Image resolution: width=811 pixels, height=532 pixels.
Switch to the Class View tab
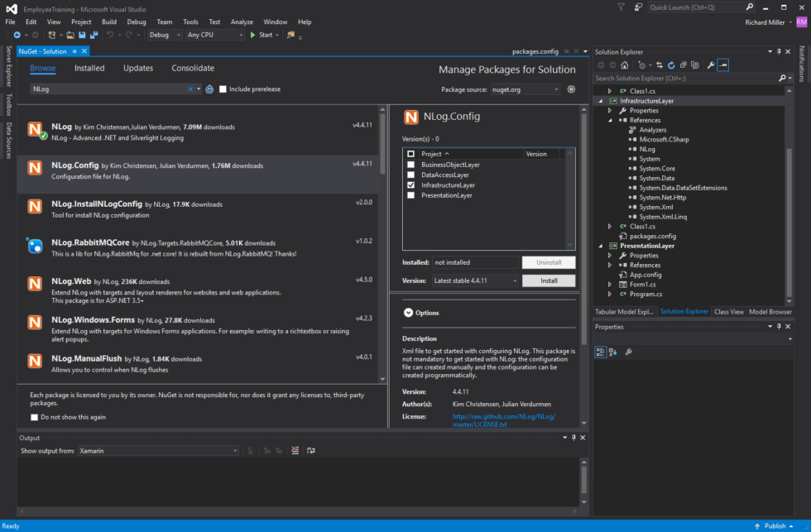click(x=729, y=312)
